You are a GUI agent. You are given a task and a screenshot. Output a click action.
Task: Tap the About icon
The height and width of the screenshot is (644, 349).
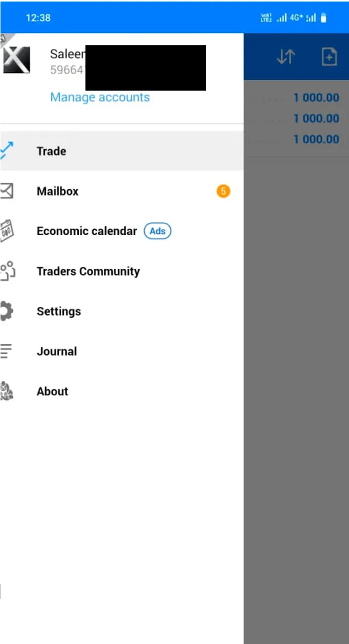click(x=6, y=391)
